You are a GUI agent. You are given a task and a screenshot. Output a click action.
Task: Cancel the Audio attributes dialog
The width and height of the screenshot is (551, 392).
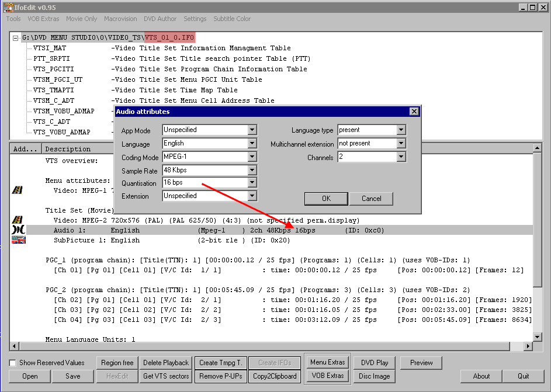pyautogui.click(x=372, y=199)
